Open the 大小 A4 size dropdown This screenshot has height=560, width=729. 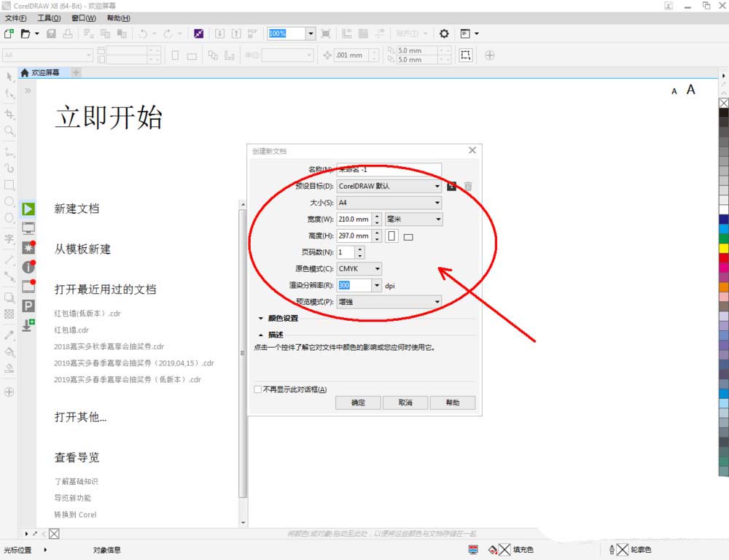[389, 203]
